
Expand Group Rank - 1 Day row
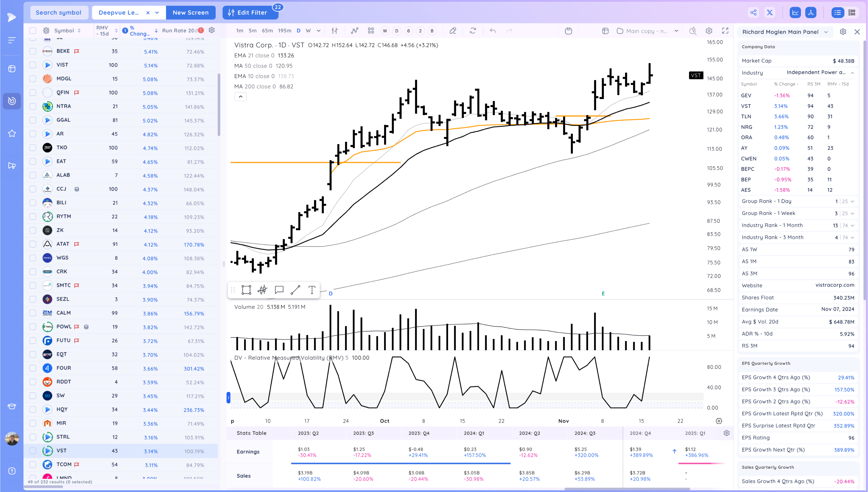point(852,201)
